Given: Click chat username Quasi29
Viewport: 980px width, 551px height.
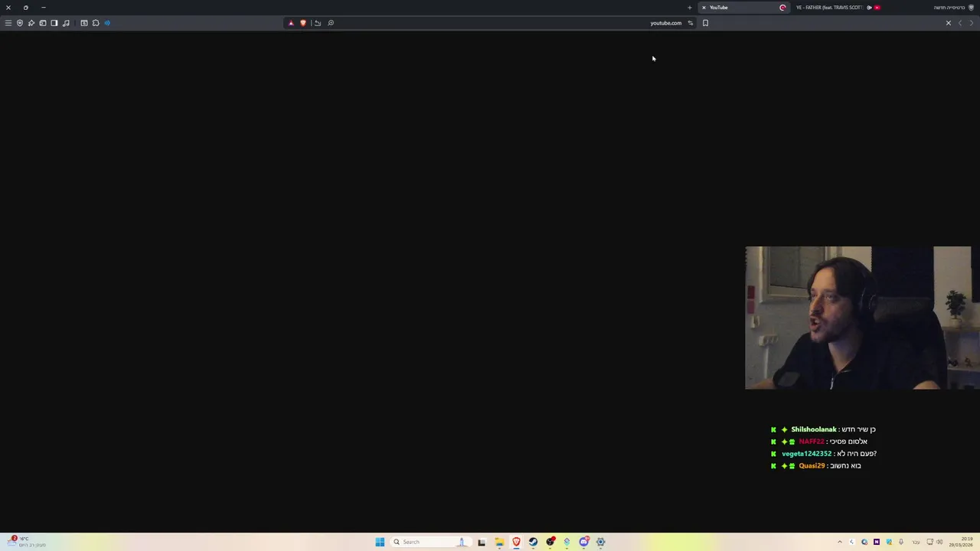Looking at the screenshot, I should click(812, 466).
